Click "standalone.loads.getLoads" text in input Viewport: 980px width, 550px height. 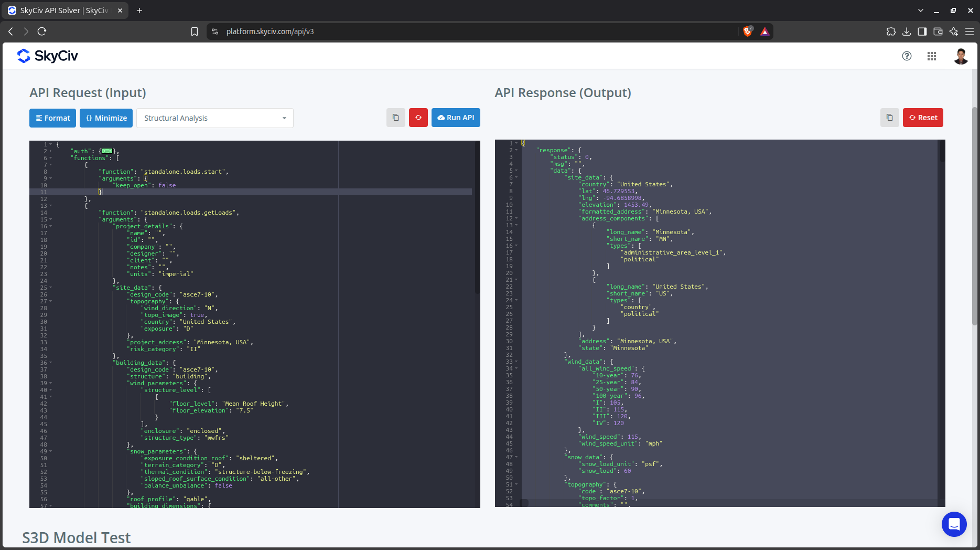pyautogui.click(x=190, y=213)
